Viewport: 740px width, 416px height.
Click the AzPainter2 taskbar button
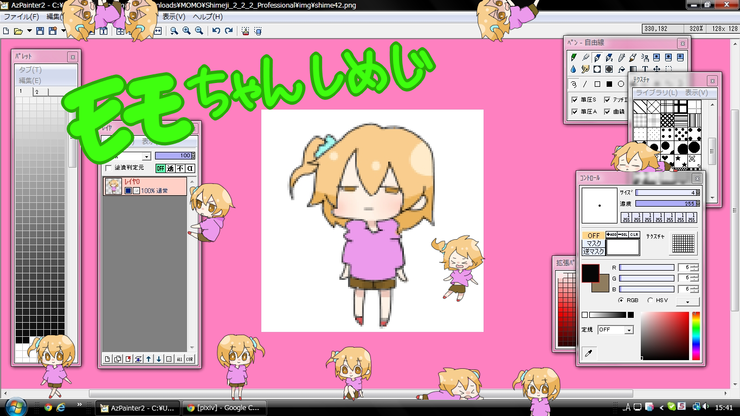click(x=137, y=408)
